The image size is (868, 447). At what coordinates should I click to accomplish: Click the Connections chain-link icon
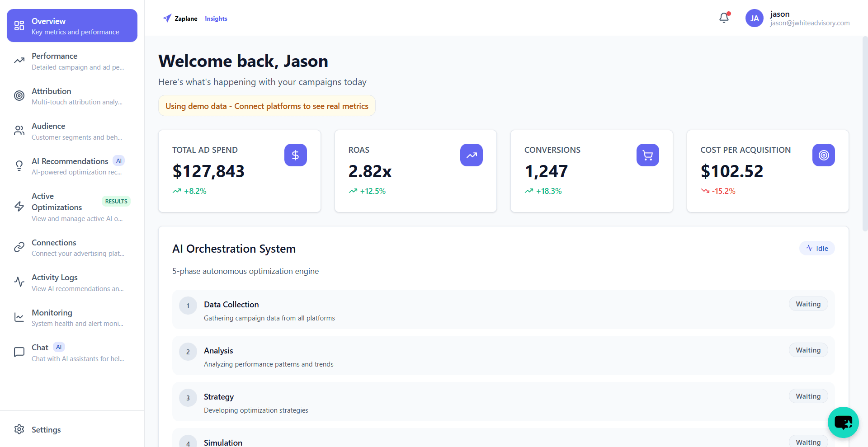(19, 247)
